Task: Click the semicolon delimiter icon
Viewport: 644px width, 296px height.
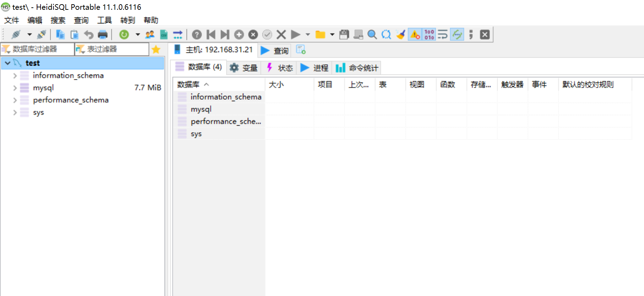Action: point(471,34)
